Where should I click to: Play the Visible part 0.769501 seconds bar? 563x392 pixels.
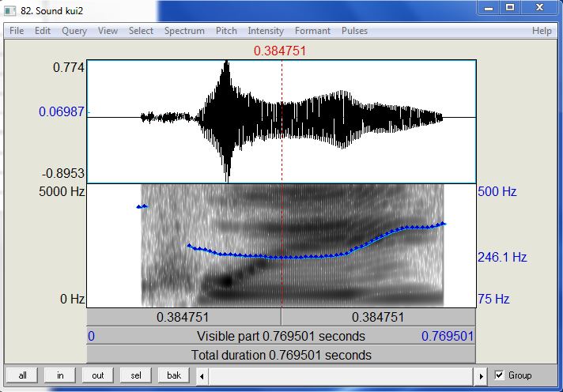[281, 337]
